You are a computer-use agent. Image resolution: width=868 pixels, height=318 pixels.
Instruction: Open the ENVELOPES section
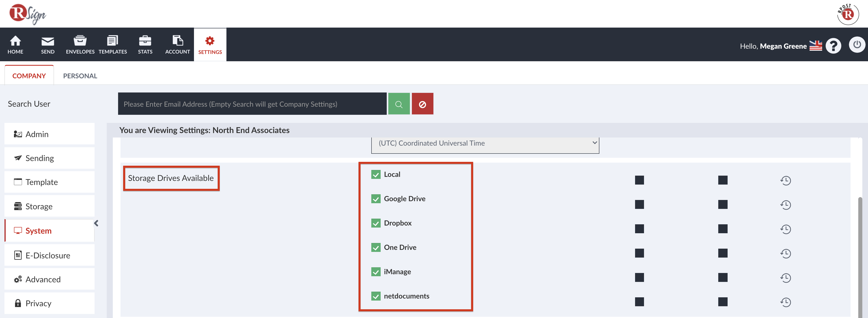click(x=80, y=44)
